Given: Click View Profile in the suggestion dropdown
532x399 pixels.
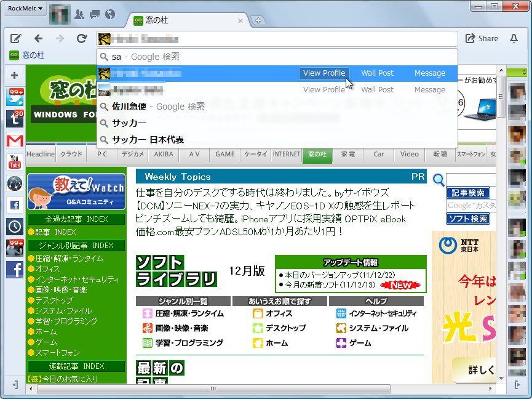Looking at the screenshot, I should (324, 73).
